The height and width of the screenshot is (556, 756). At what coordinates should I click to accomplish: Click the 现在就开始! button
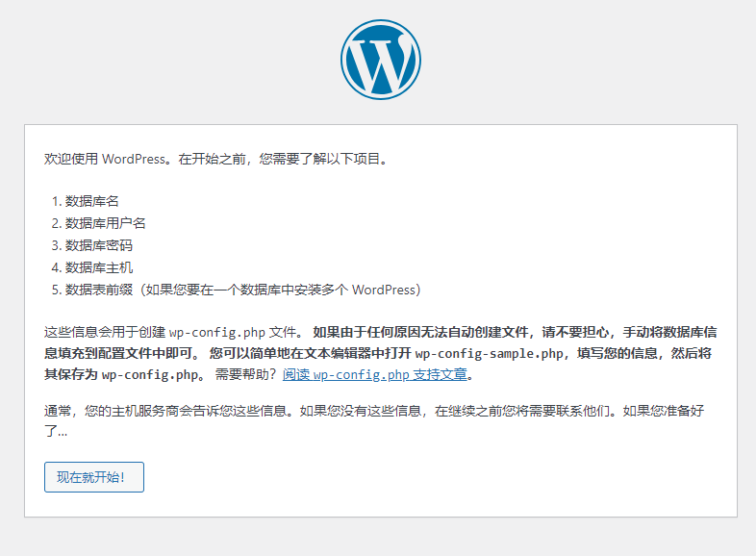pyautogui.click(x=94, y=477)
